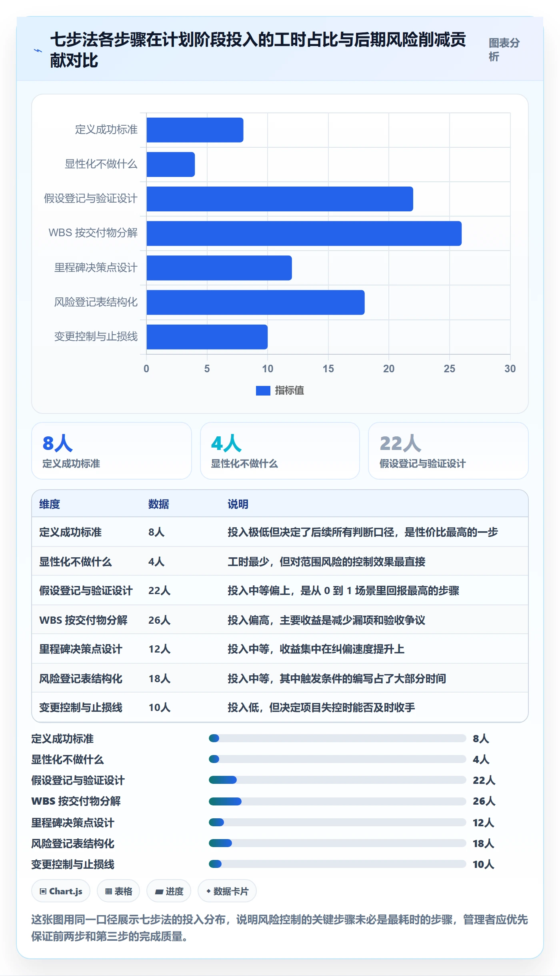Click the 定义成功标准 bar in the chart
560x976 pixels.
[195, 130]
